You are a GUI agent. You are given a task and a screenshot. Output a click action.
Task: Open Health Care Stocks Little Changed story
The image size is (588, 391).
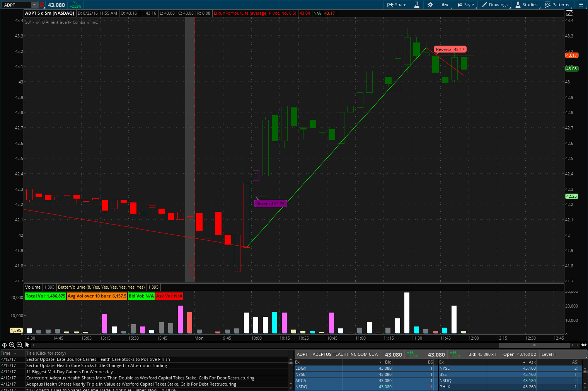pyautogui.click(x=97, y=365)
